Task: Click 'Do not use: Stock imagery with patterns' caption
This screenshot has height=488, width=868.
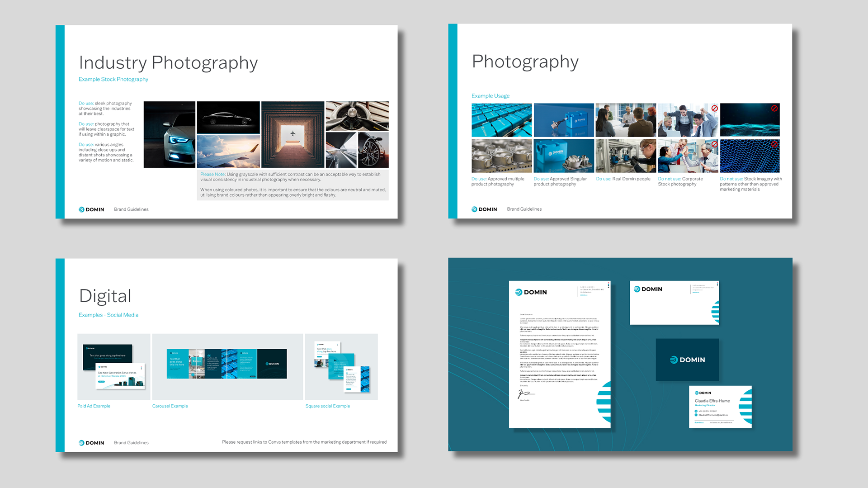Action: (751, 184)
